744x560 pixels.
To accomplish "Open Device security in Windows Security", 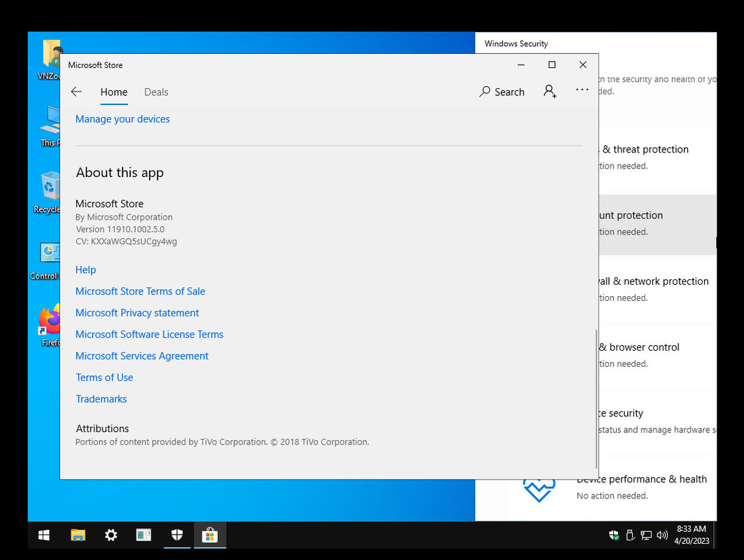I will tap(657, 421).
